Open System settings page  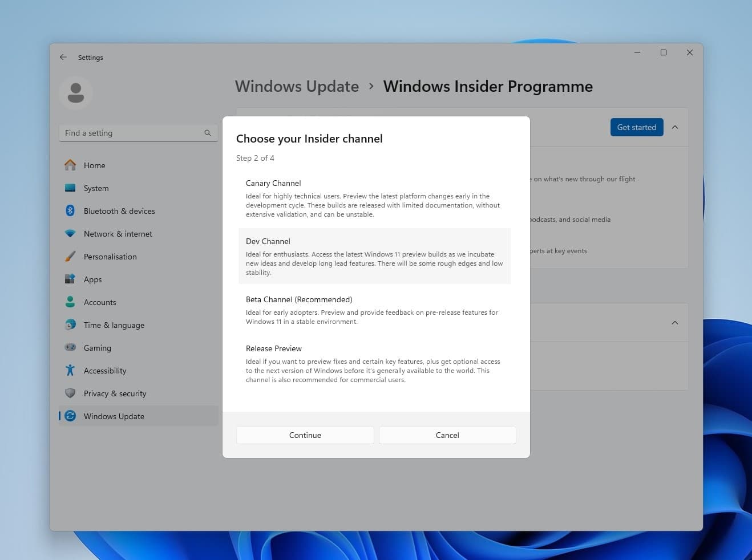point(139,188)
